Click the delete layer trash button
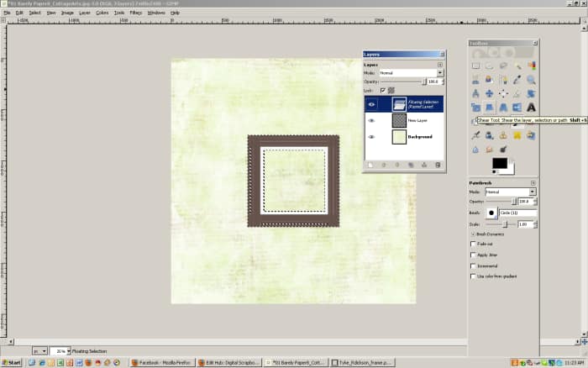 438,165
